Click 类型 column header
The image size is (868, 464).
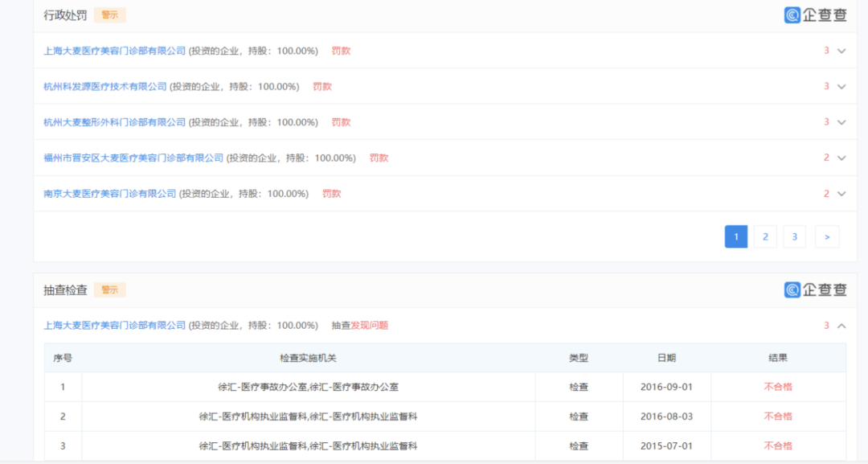(579, 358)
